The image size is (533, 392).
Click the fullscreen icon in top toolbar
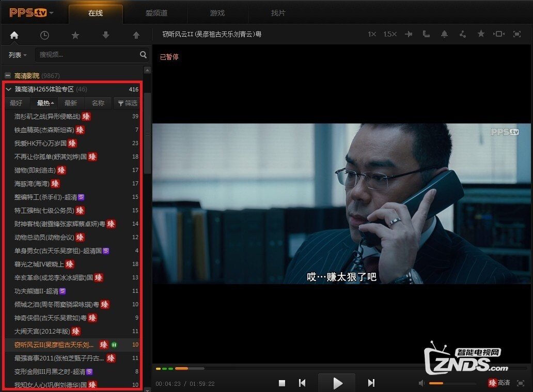516,34
